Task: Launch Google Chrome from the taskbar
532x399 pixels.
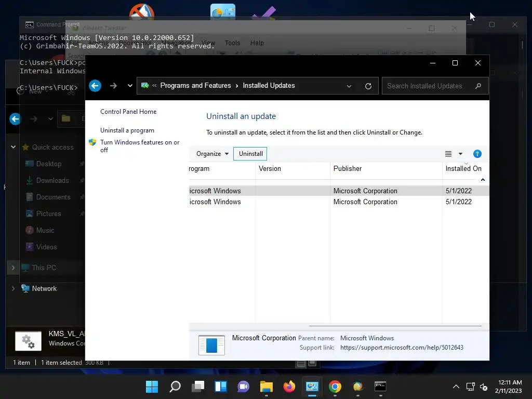Action: (x=335, y=387)
